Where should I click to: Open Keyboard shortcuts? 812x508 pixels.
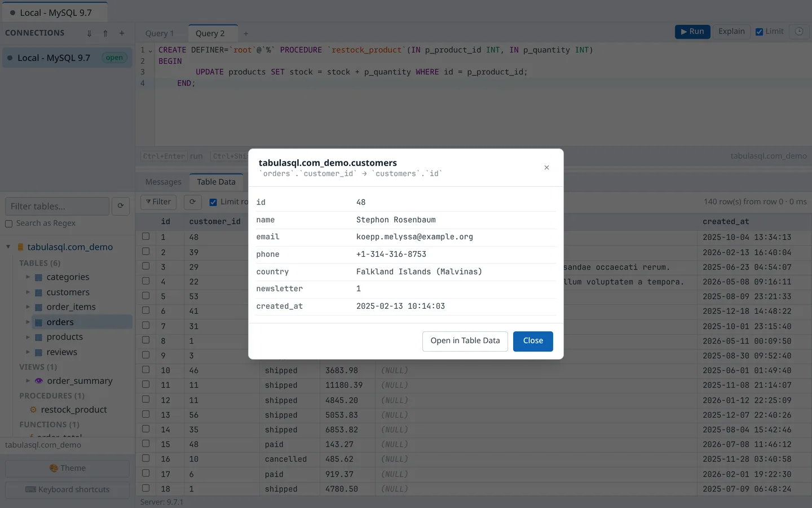pos(67,490)
